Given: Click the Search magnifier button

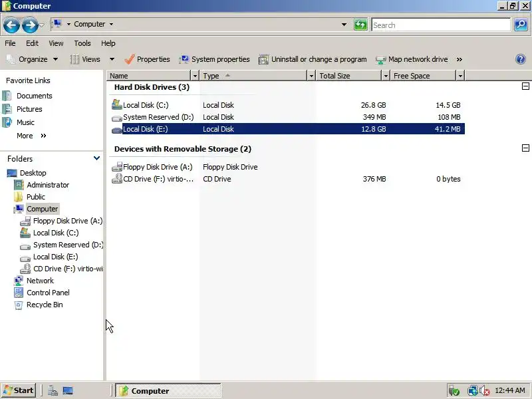Looking at the screenshot, I should point(521,25).
